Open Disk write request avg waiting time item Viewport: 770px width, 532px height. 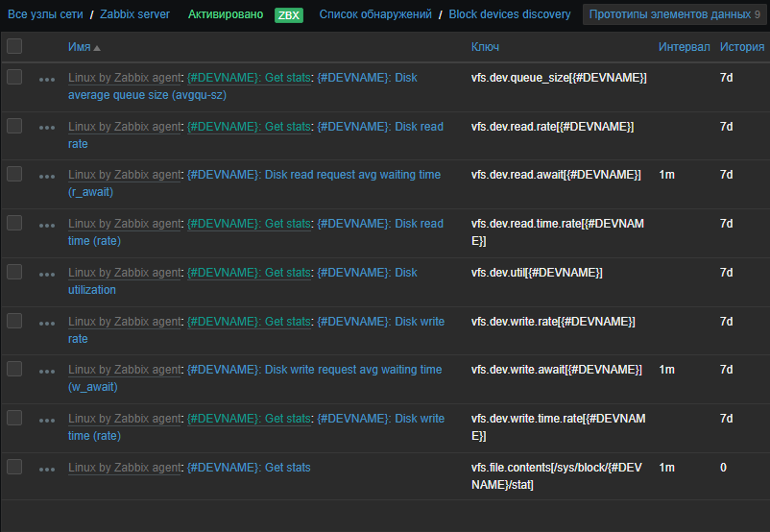tap(352, 370)
